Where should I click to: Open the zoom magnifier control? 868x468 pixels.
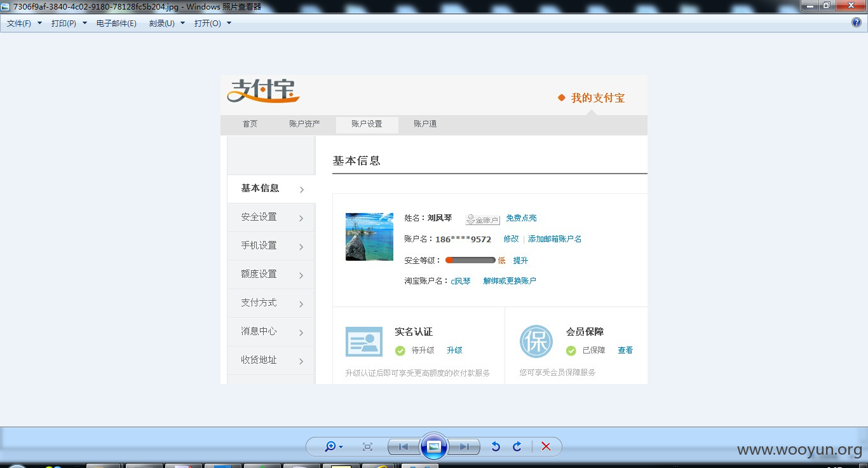[x=334, y=447]
